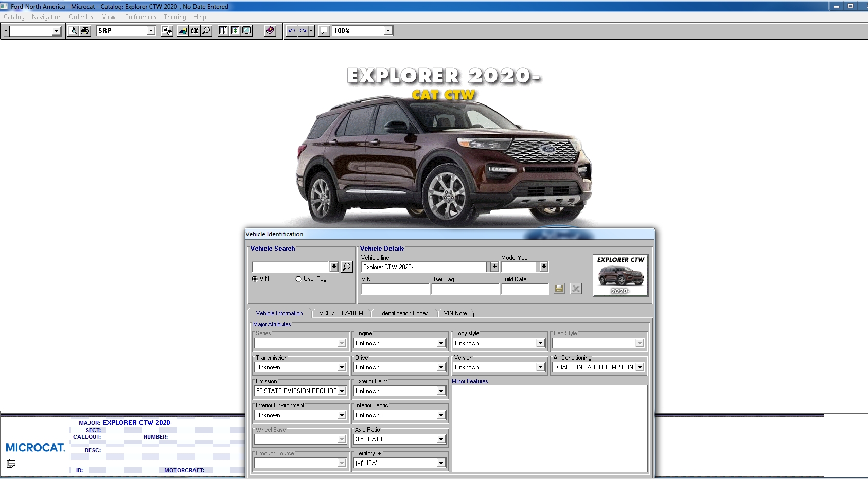Screen dimensions: 868x479
Task: Click inside the Minor Features list box
Action: pyautogui.click(x=550, y=428)
